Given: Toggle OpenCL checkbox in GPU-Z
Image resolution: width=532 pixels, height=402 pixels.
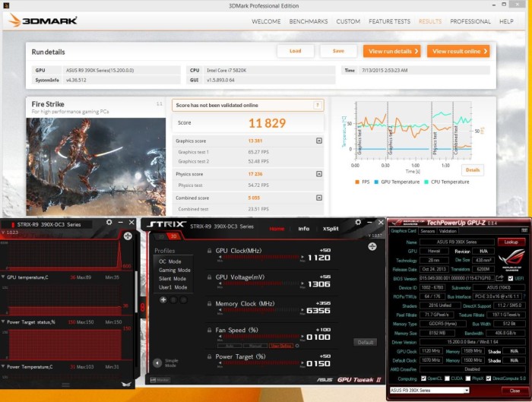Looking at the screenshot, I should pos(423,378).
